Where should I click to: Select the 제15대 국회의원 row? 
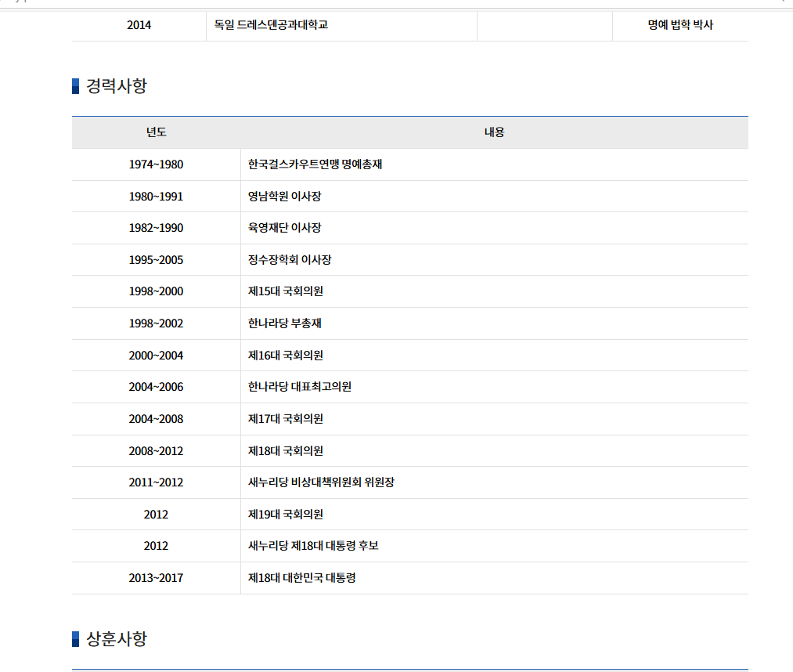pos(284,291)
